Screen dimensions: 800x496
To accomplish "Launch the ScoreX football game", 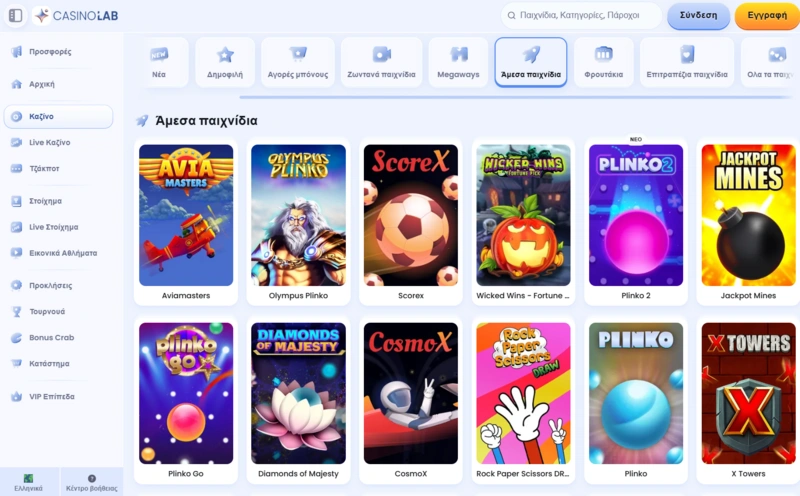I will pos(411,215).
